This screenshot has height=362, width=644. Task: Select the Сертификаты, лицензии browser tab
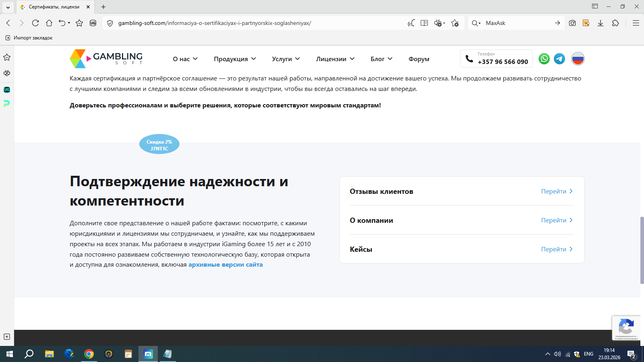pos(54,7)
